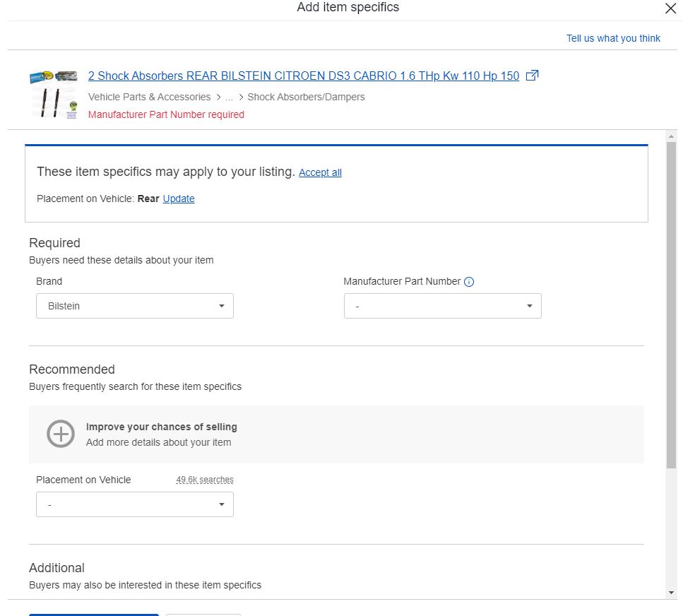Click Improve your chances of selling banner

[336, 434]
